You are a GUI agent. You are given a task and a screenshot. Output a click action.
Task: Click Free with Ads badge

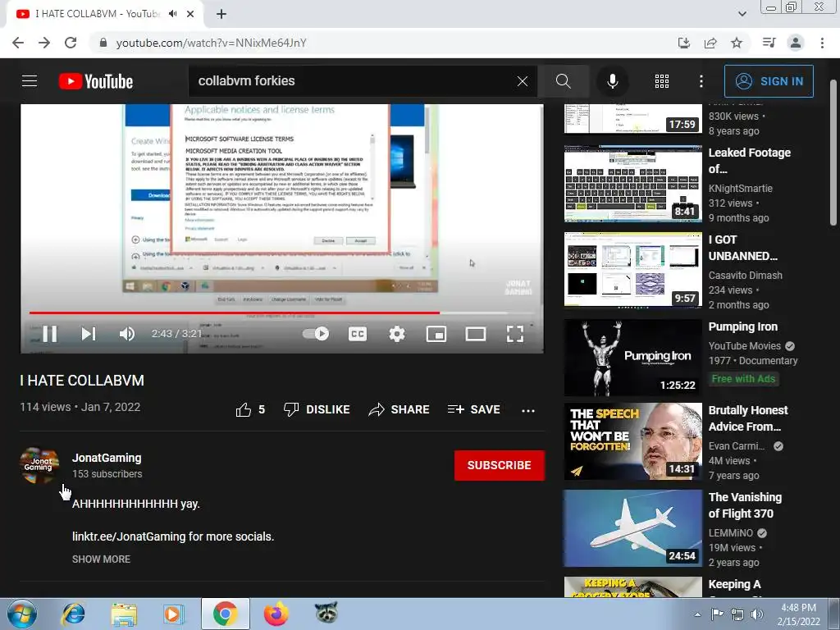point(743,379)
